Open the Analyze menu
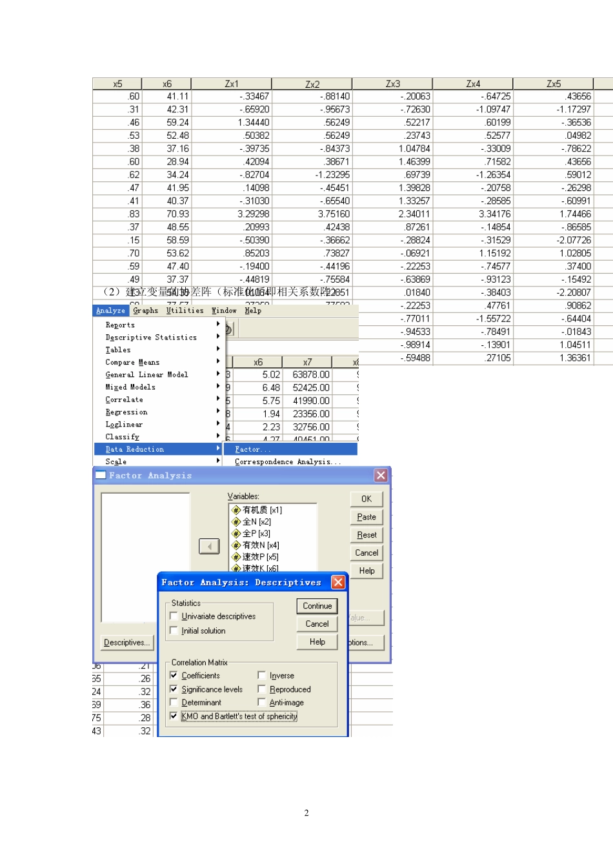The width and height of the screenshot is (613, 868). point(110,310)
